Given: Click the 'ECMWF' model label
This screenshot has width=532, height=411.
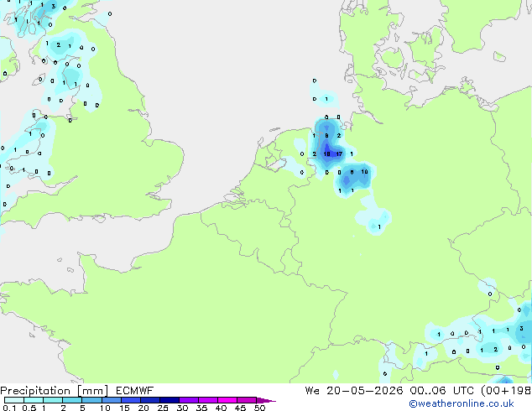Looking at the screenshot, I should click(135, 391).
